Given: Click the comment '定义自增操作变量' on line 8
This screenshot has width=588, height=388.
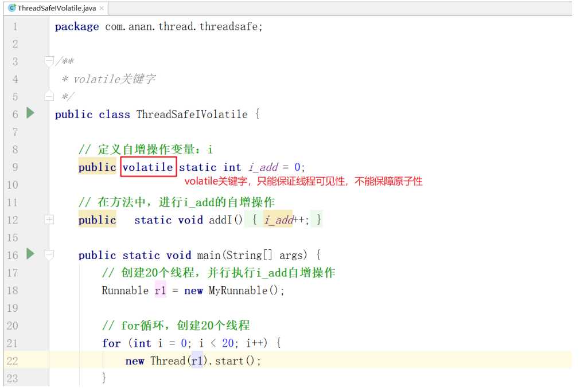Looking at the screenshot, I should point(146,150).
